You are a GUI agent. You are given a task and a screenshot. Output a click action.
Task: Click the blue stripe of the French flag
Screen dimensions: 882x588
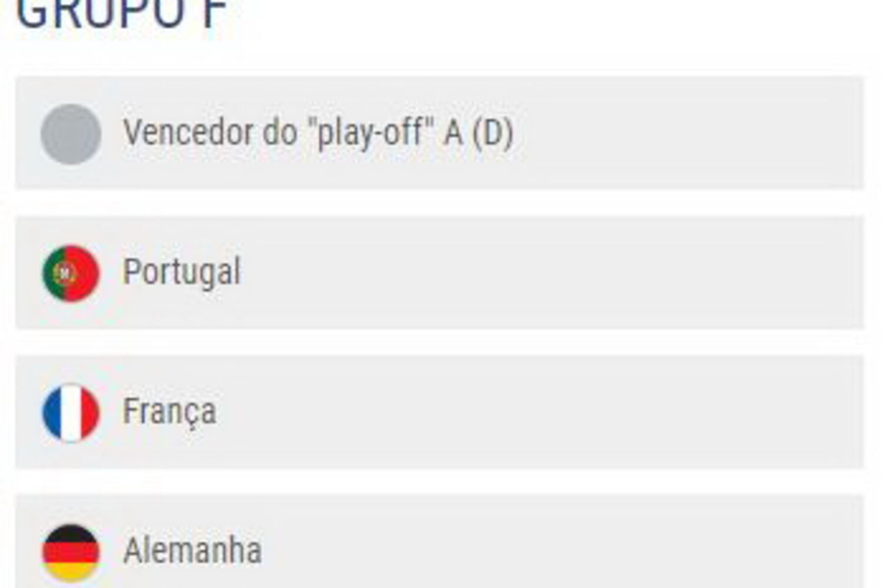pyautogui.click(x=51, y=412)
